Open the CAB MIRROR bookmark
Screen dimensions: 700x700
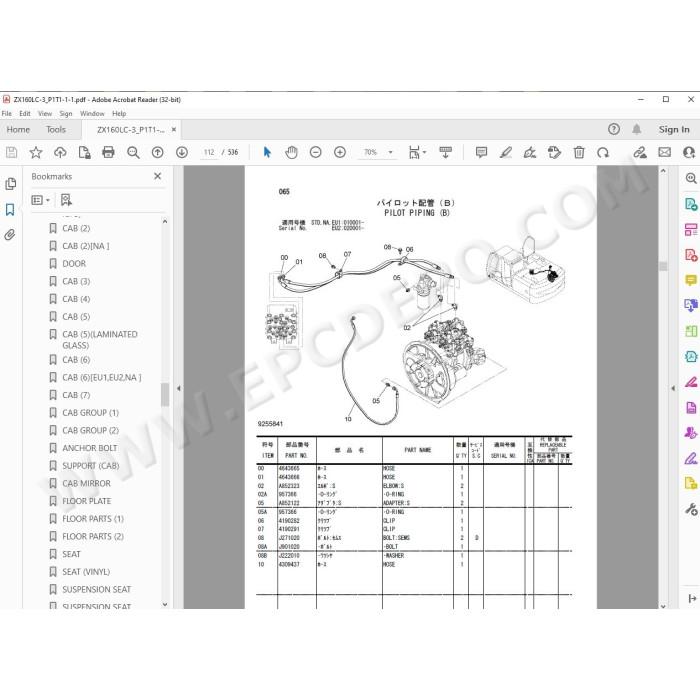pyautogui.click(x=87, y=483)
